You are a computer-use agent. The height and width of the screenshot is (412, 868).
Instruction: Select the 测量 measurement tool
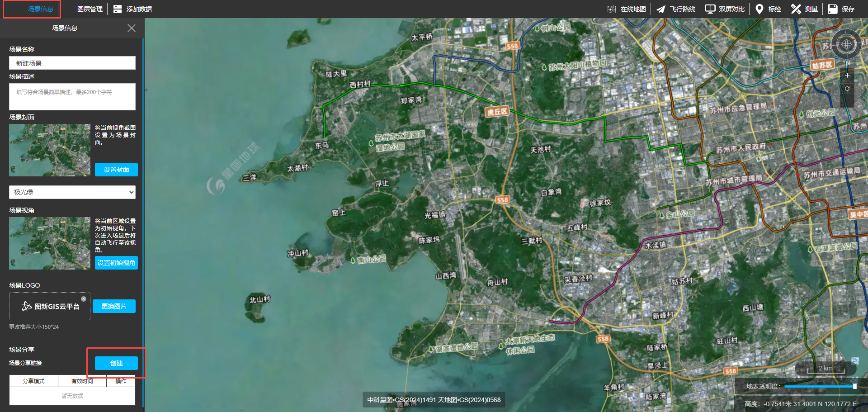805,9
